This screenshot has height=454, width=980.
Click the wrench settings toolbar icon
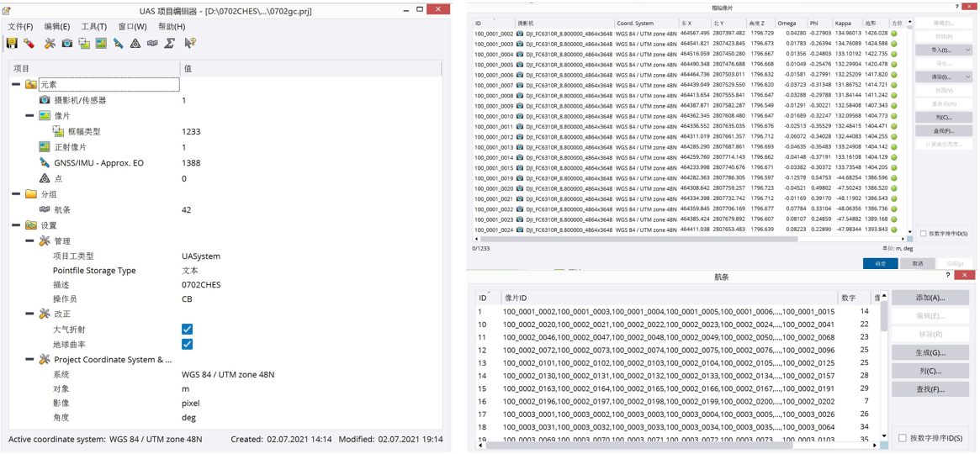(x=50, y=43)
